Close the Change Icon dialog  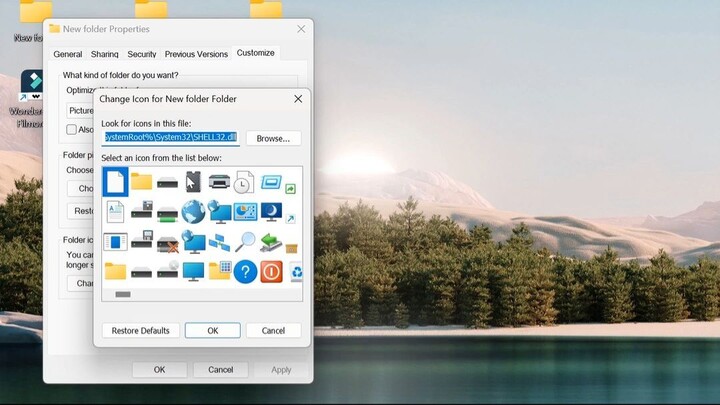[298, 99]
